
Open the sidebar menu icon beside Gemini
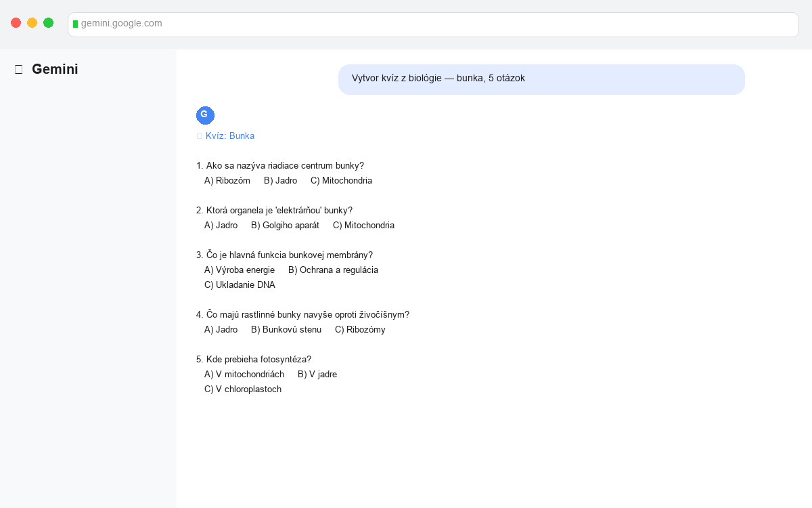pyautogui.click(x=18, y=68)
